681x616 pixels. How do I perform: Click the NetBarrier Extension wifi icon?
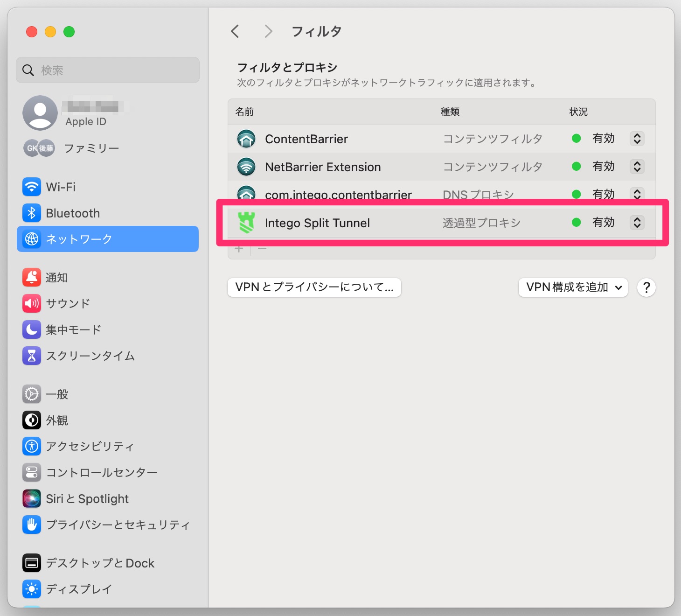[246, 167]
